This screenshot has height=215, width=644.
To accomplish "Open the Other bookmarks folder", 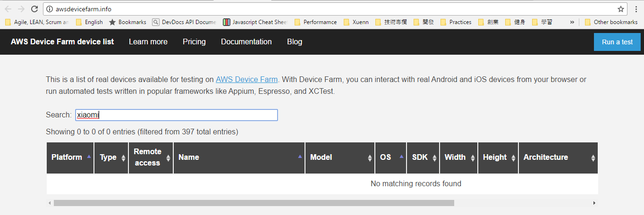I will tap(611, 22).
